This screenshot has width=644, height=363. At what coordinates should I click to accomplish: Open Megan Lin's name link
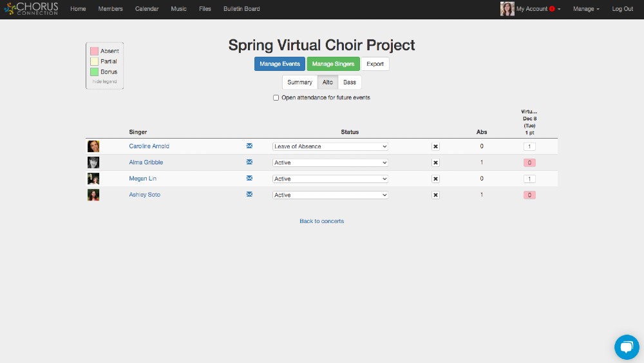(x=142, y=179)
